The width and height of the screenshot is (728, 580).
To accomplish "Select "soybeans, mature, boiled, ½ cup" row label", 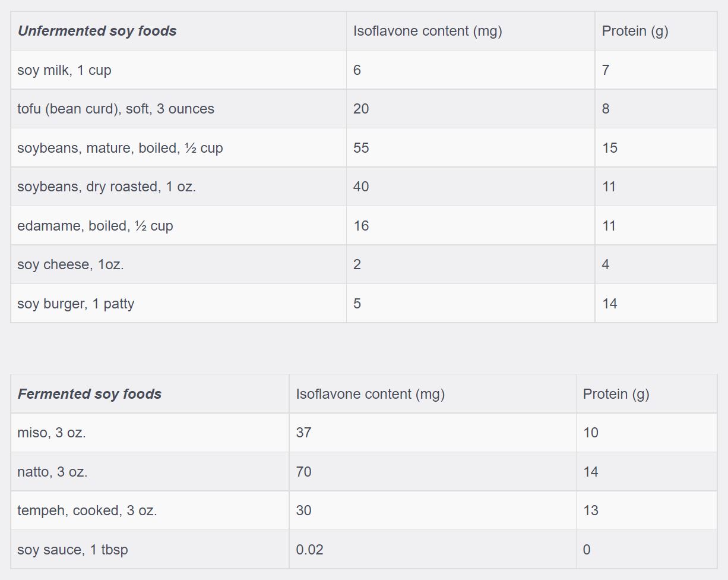I will click(120, 148).
